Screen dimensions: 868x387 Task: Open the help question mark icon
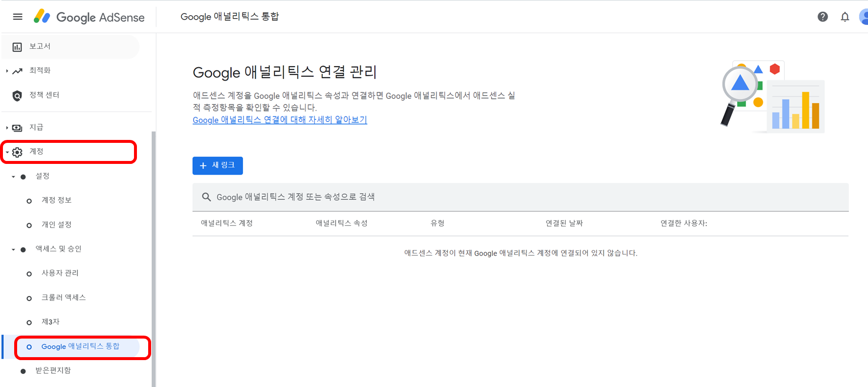tap(823, 17)
